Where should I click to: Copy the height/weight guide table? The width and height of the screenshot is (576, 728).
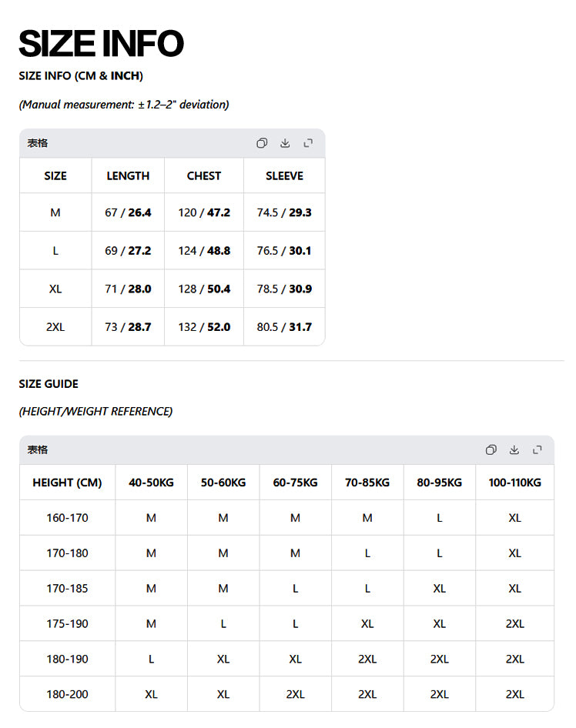(491, 449)
